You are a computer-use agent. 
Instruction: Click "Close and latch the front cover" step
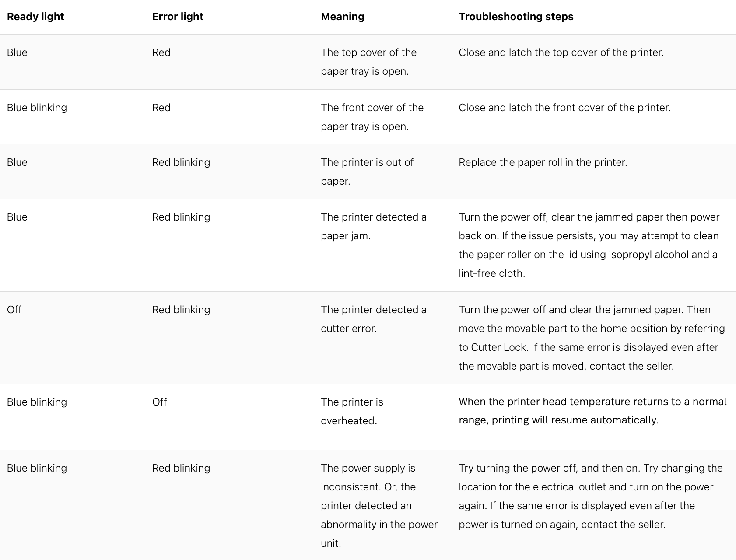564,108
